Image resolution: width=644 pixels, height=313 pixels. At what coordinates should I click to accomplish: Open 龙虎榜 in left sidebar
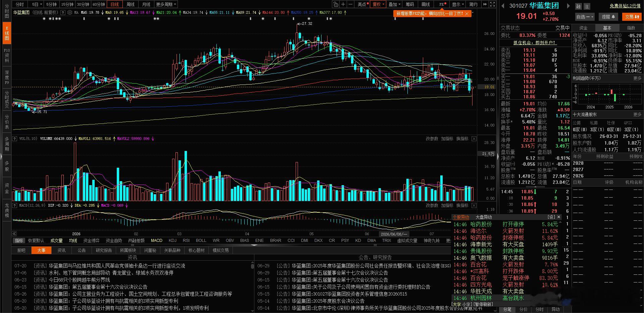click(7, 210)
